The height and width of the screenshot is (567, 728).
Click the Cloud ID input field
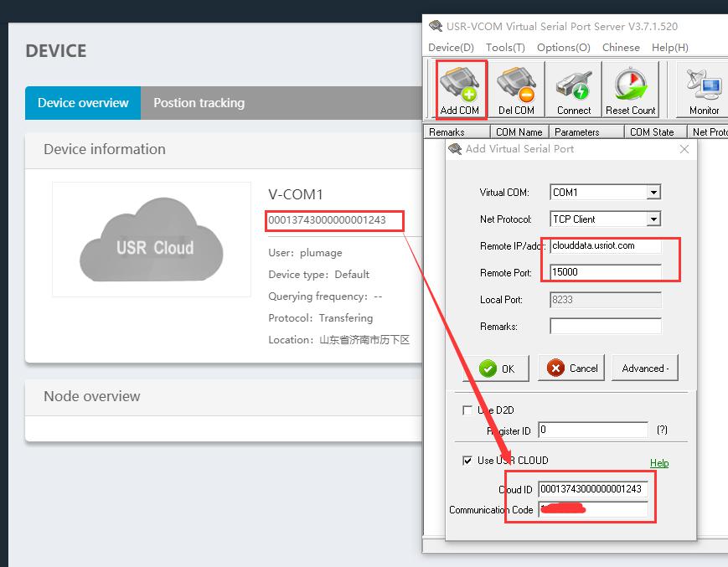pos(593,489)
